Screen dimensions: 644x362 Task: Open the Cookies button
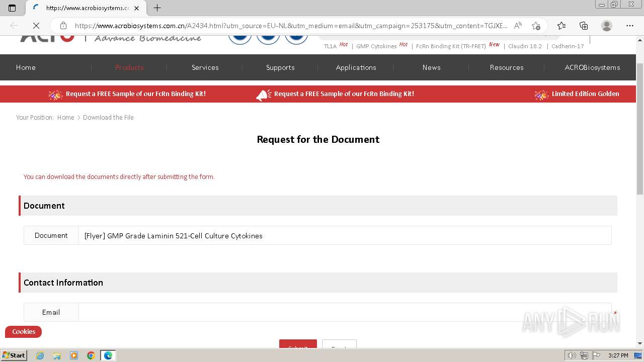(24, 332)
